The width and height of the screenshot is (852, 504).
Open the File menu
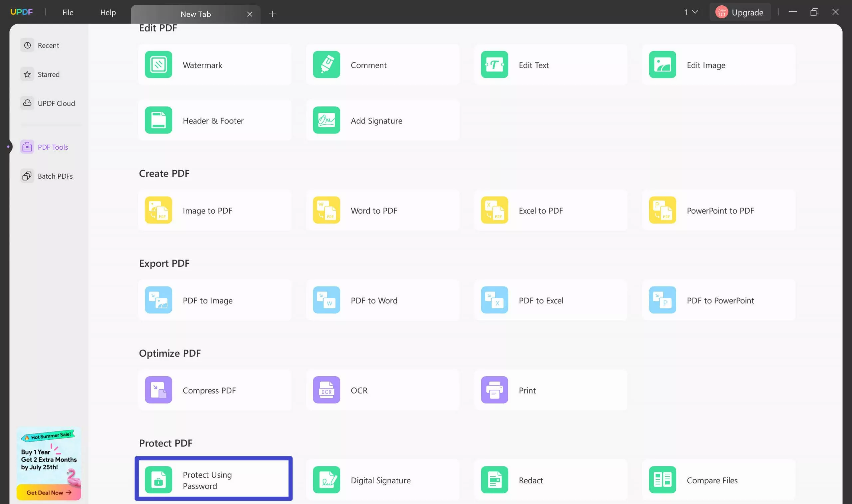[x=68, y=12]
